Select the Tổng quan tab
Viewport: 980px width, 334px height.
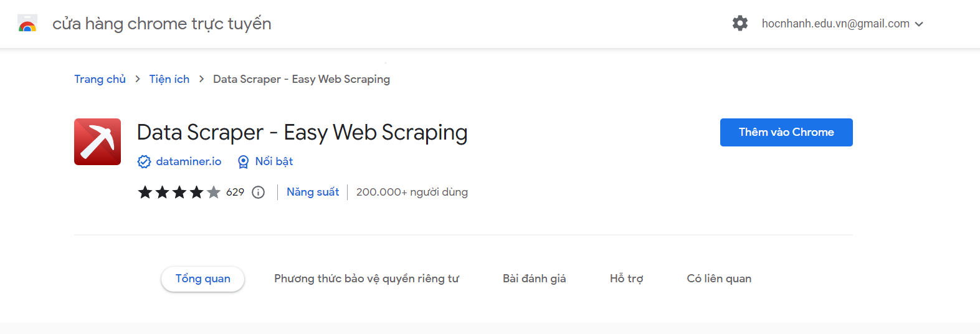202,279
